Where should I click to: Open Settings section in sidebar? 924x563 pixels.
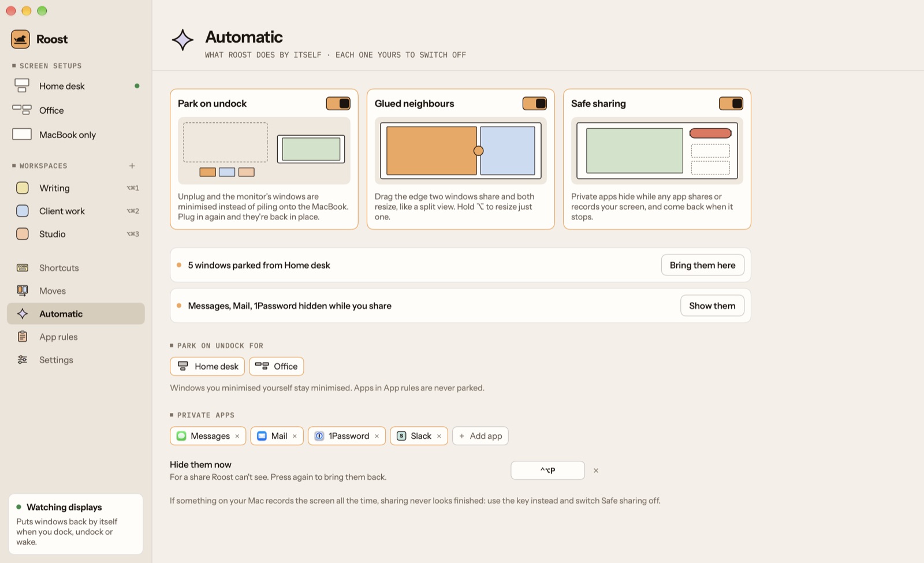76,360
